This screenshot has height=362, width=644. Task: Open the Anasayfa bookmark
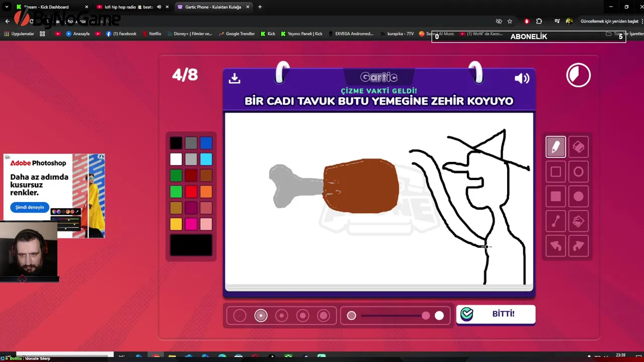pyautogui.click(x=78, y=34)
